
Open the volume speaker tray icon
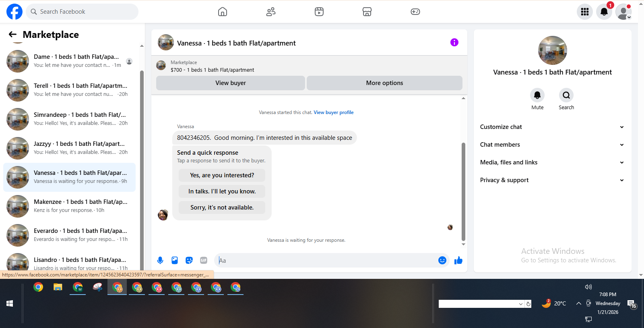coord(588,287)
